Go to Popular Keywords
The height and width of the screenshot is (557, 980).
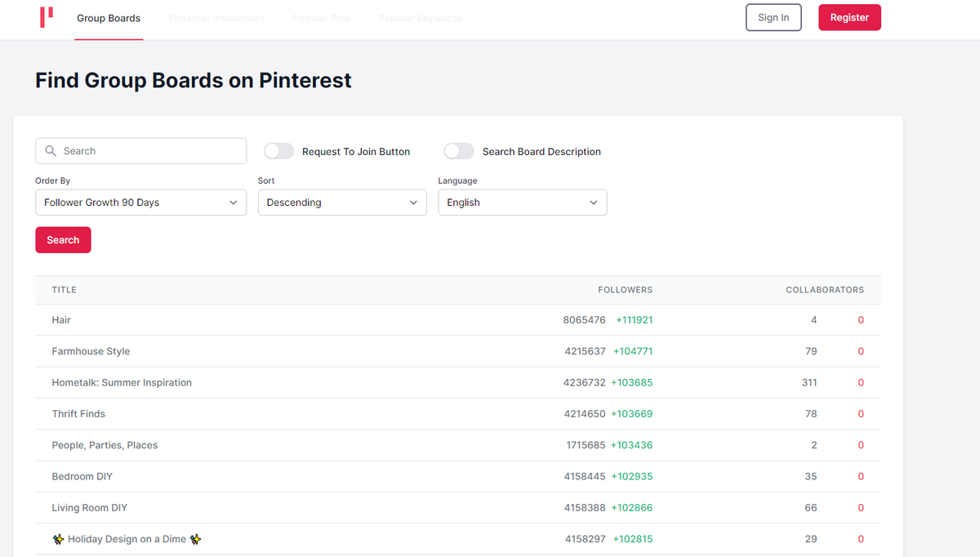pos(419,18)
